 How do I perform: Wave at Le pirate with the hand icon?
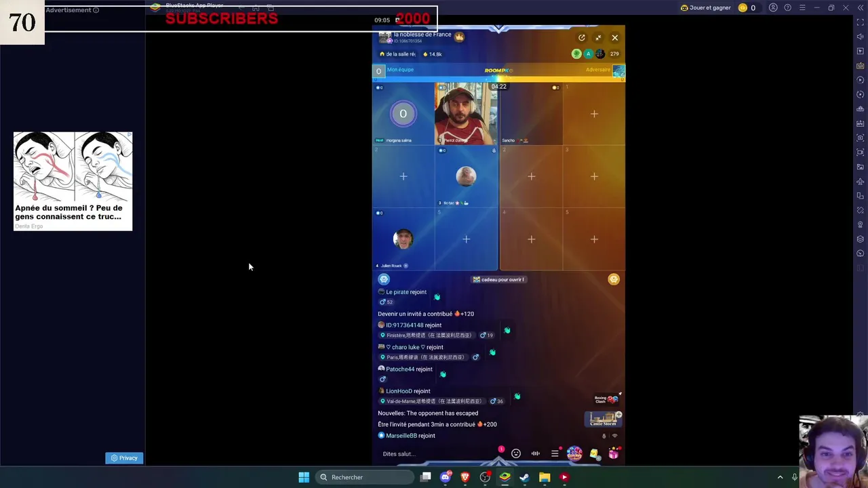point(437,297)
